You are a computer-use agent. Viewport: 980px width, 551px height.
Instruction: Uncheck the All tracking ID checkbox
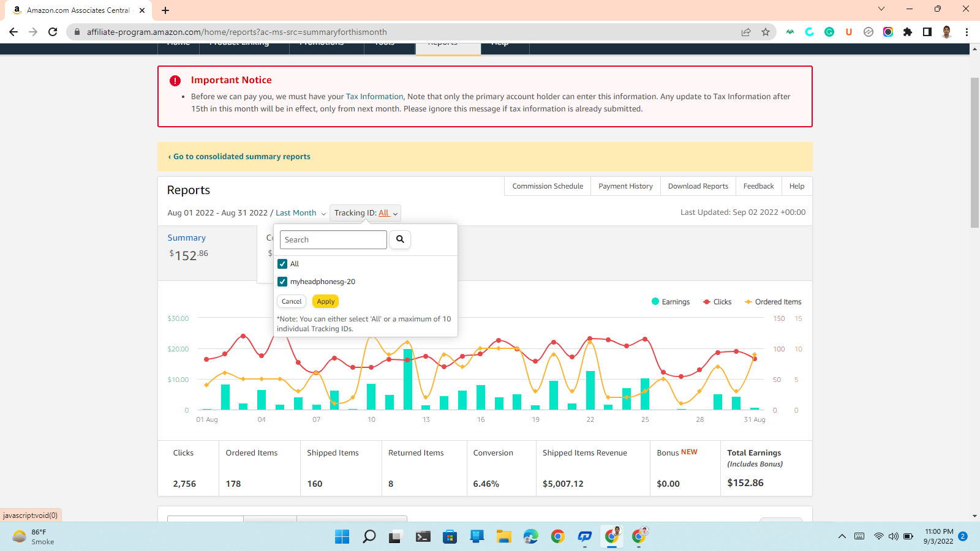(282, 264)
